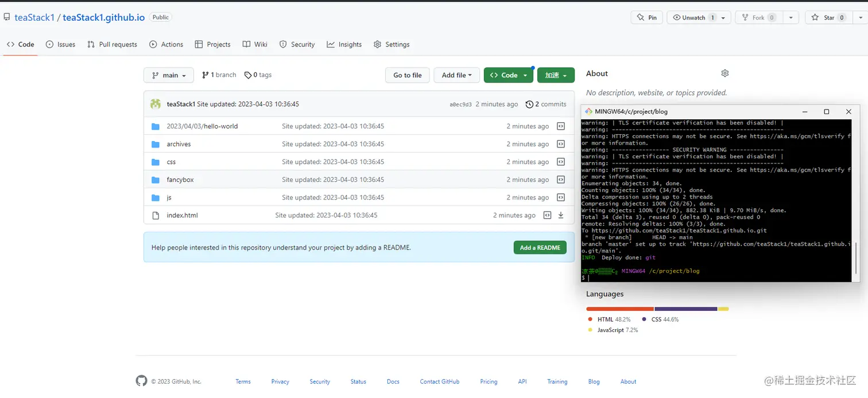Open repository Settings tab
868x398 pixels.
coord(392,44)
